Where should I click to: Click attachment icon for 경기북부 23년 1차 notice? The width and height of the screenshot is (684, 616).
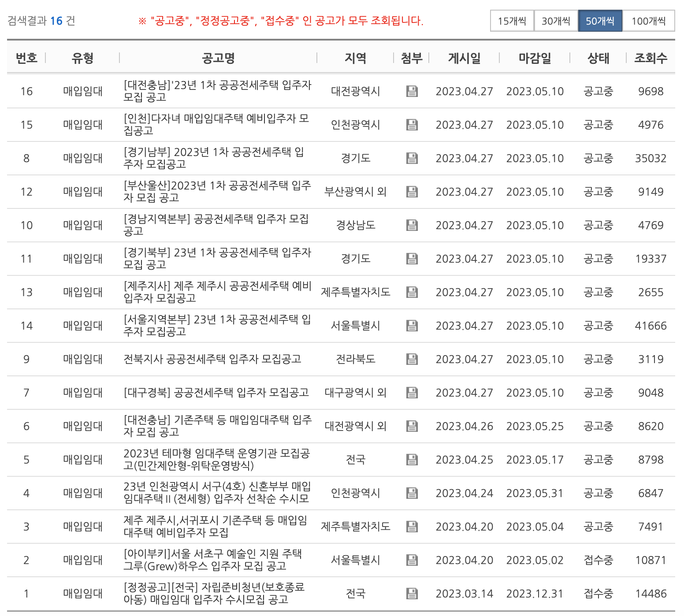point(412,259)
